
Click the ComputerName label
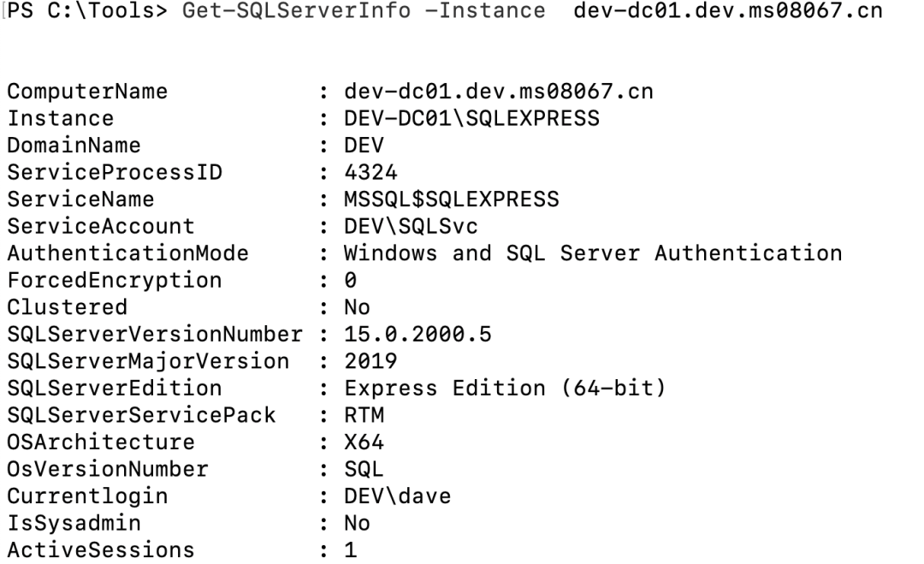coord(88,92)
